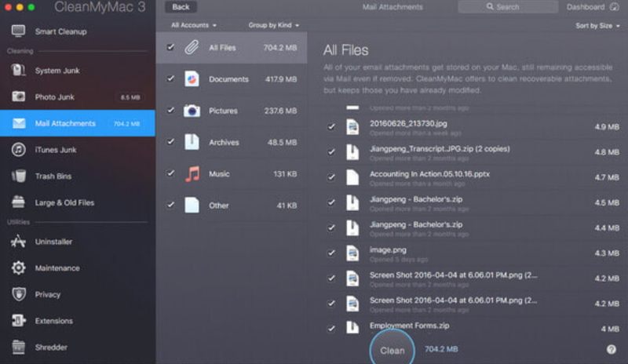The height and width of the screenshot is (364, 628).
Task: Click the Large & Old Files icon
Action: tap(18, 202)
